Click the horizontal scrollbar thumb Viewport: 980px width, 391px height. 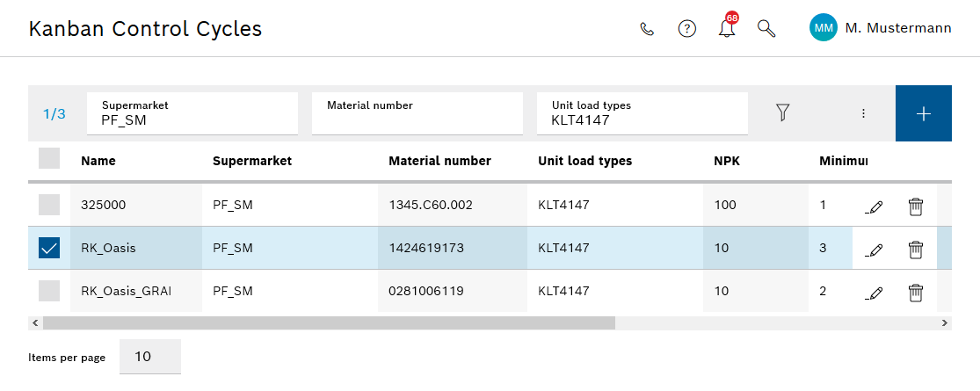point(329,323)
